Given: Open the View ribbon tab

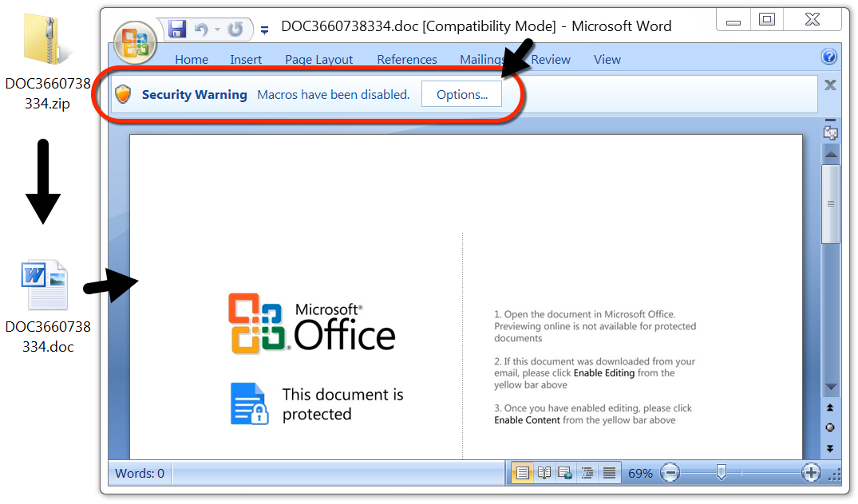Looking at the screenshot, I should (607, 59).
